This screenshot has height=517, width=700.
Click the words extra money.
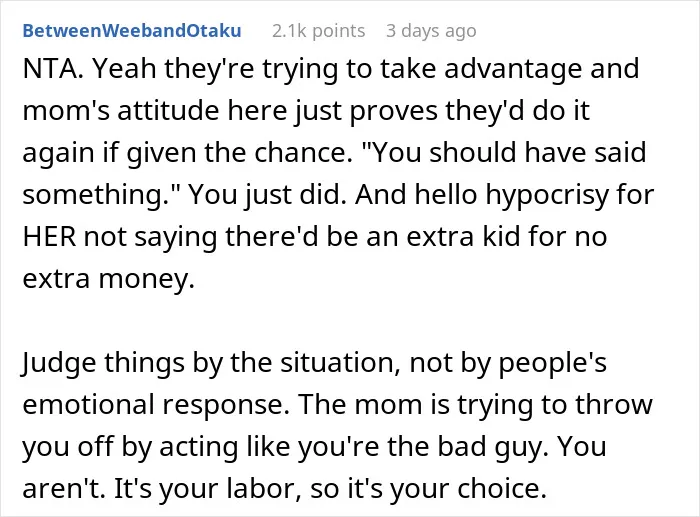108,279
